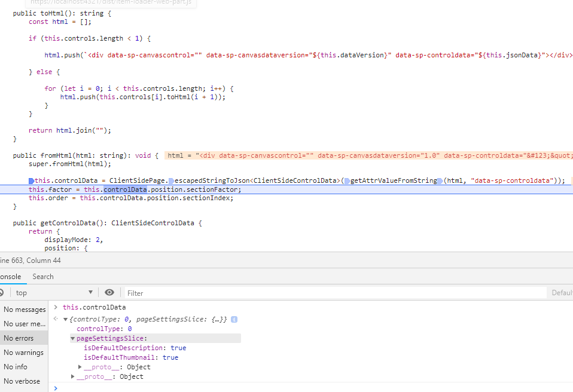Collapse the pageSettingsSlice property
The image size is (573, 392).
click(72, 338)
